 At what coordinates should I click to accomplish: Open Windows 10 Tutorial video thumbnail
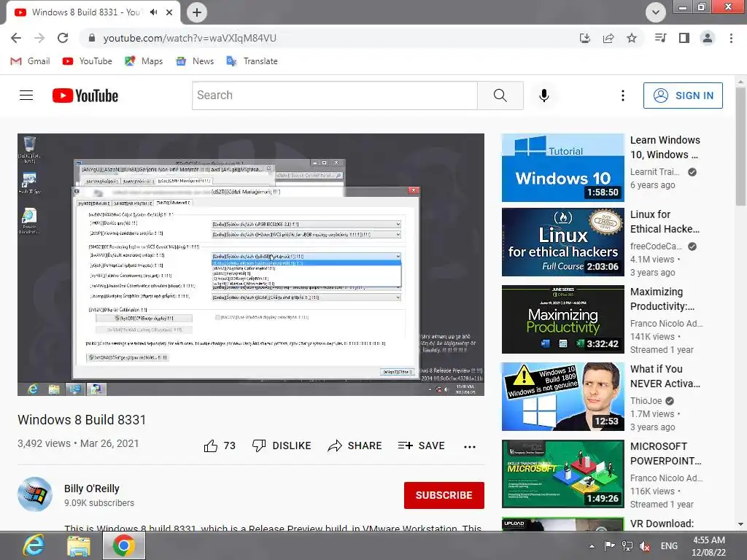click(x=562, y=168)
